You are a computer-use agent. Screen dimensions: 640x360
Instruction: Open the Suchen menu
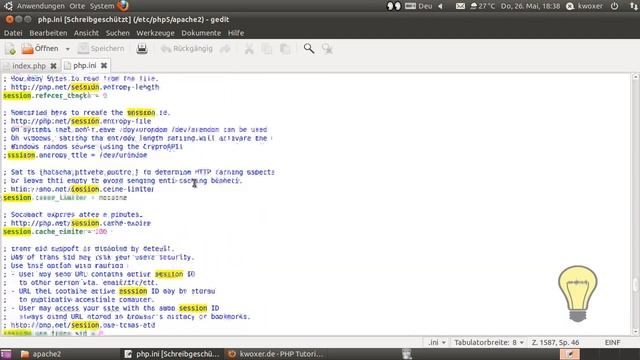click(x=118, y=33)
